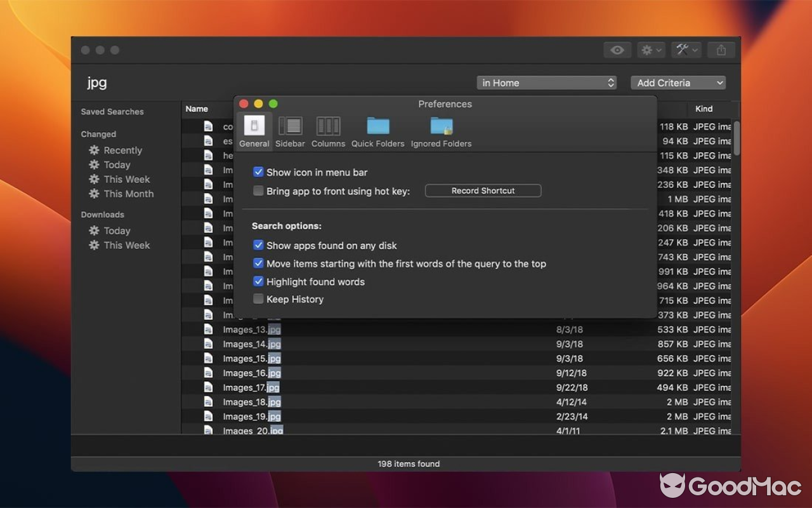The width and height of the screenshot is (812, 508).
Task: Disable Show icon in menu bar
Action: pyautogui.click(x=258, y=171)
